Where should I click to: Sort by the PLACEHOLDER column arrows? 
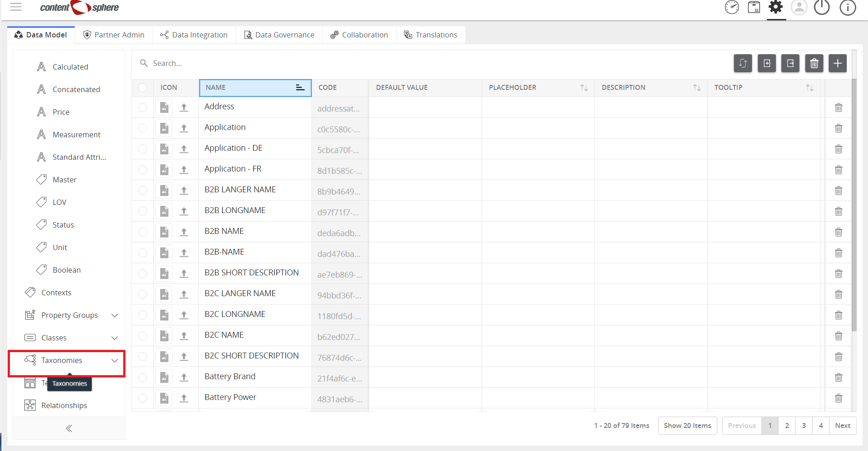(x=584, y=88)
